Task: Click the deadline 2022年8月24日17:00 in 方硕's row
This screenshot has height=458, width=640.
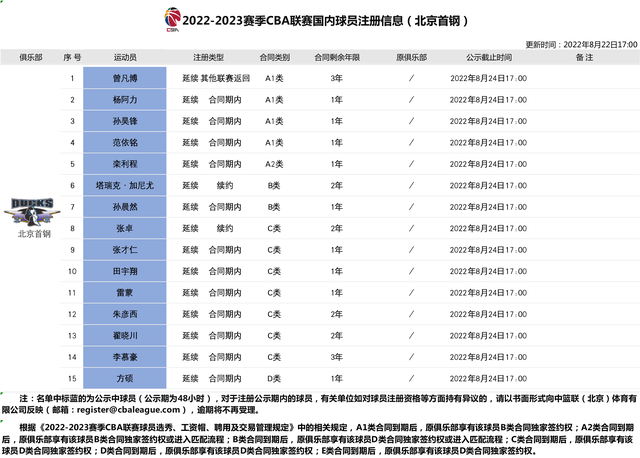Action: pyautogui.click(x=488, y=378)
